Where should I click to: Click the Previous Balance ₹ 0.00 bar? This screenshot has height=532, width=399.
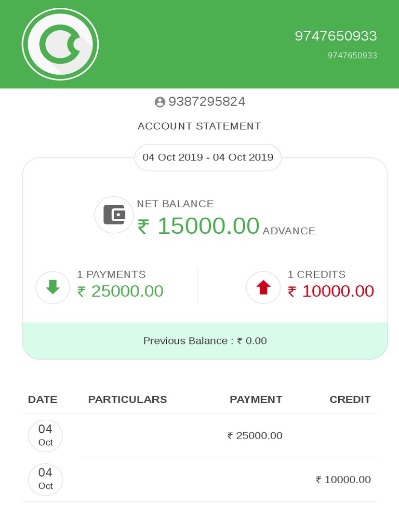[x=205, y=341]
